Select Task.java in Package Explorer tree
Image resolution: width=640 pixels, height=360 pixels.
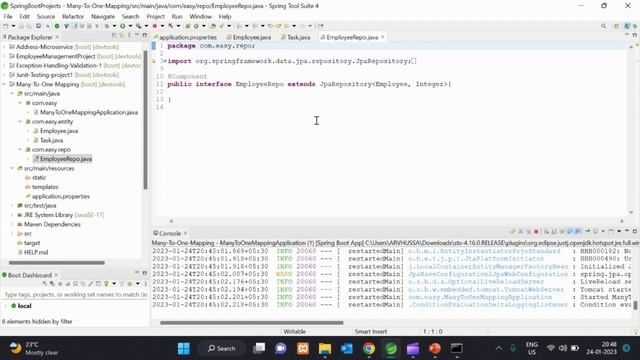[51, 140]
